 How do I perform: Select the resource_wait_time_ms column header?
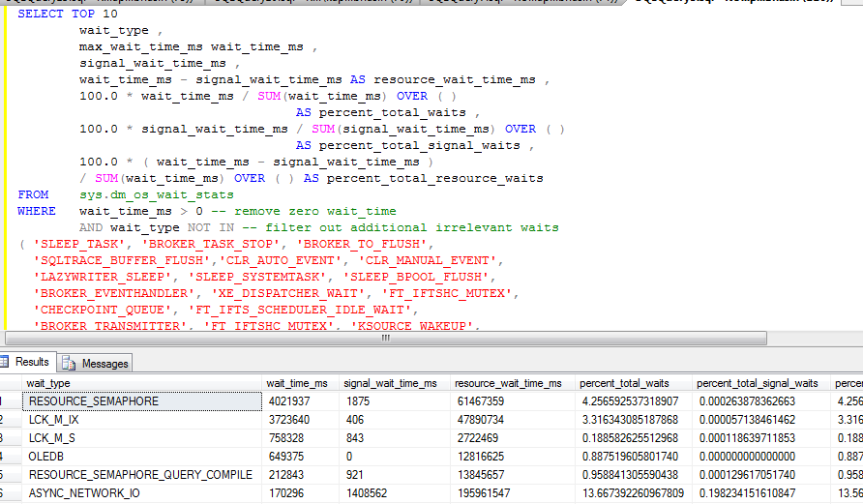point(513,383)
